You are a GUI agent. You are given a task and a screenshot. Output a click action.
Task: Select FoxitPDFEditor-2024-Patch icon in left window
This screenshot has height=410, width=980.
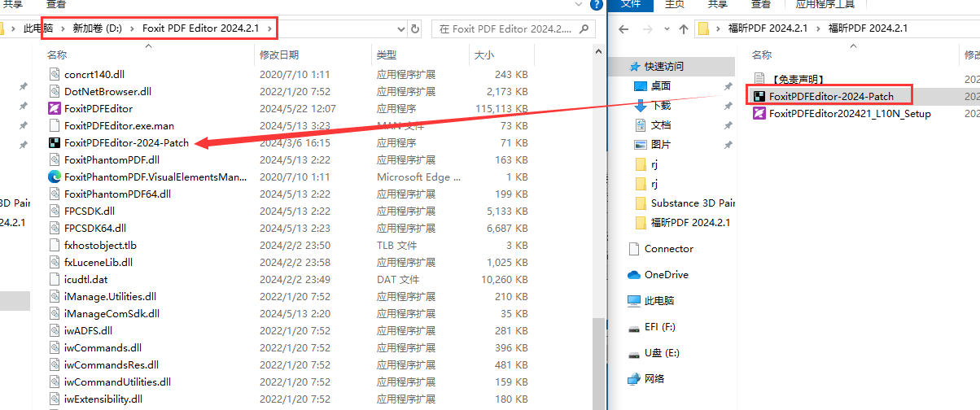click(55, 142)
